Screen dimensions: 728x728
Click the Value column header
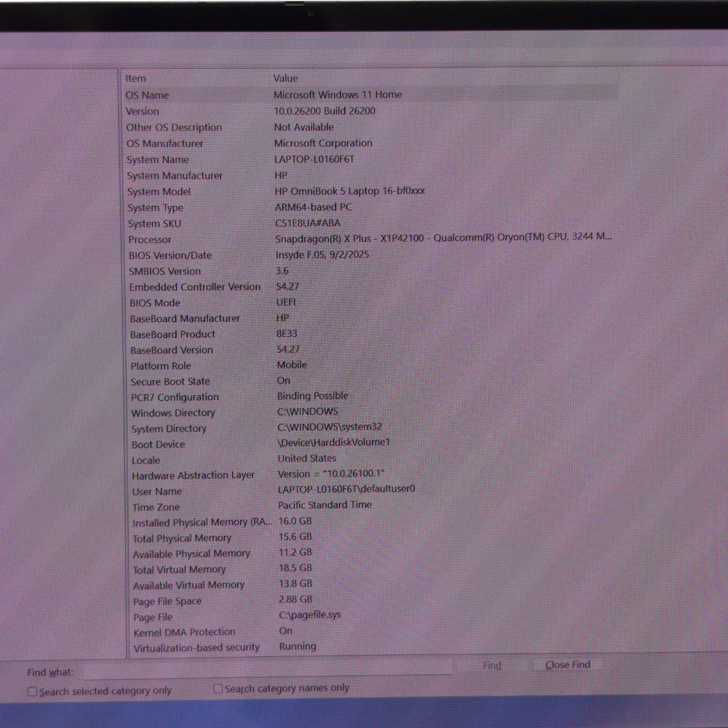[x=286, y=79]
